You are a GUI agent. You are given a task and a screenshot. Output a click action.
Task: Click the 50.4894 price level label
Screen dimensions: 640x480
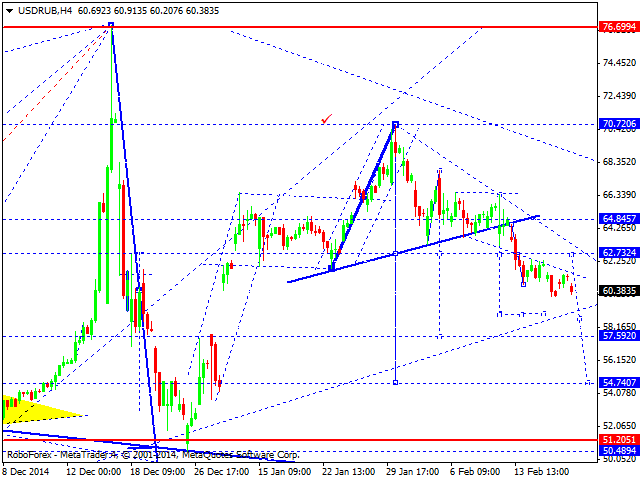tap(619, 450)
